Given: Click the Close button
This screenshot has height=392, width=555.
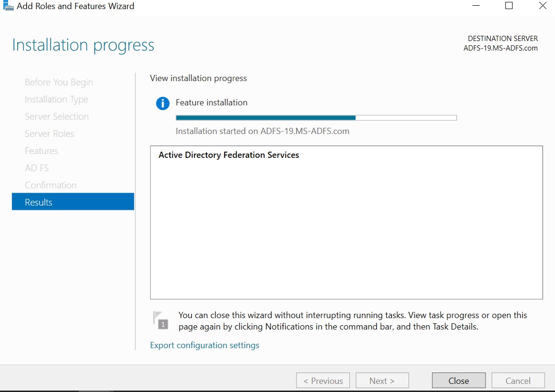Looking at the screenshot, I should pyautogui.click(x=458, y=381).
